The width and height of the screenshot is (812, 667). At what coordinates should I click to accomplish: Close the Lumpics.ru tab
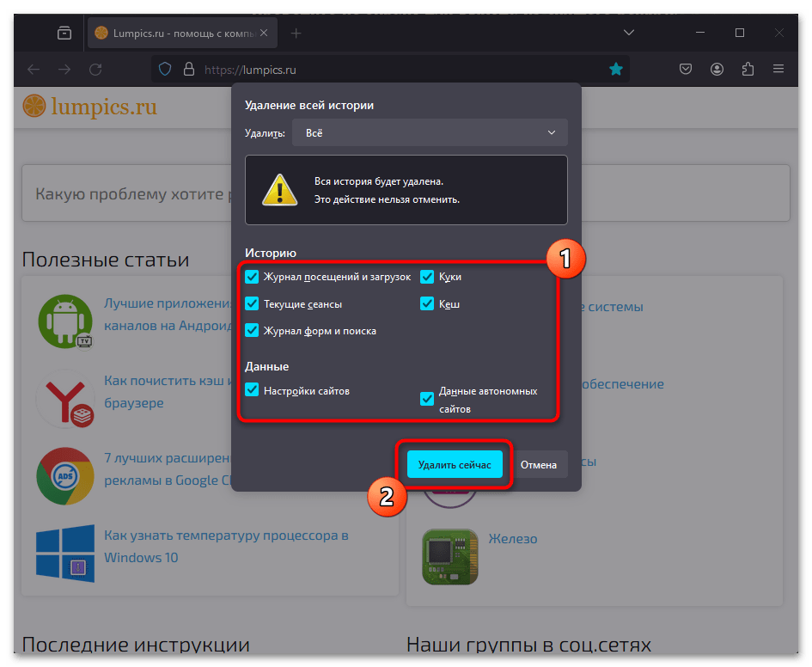264,33
